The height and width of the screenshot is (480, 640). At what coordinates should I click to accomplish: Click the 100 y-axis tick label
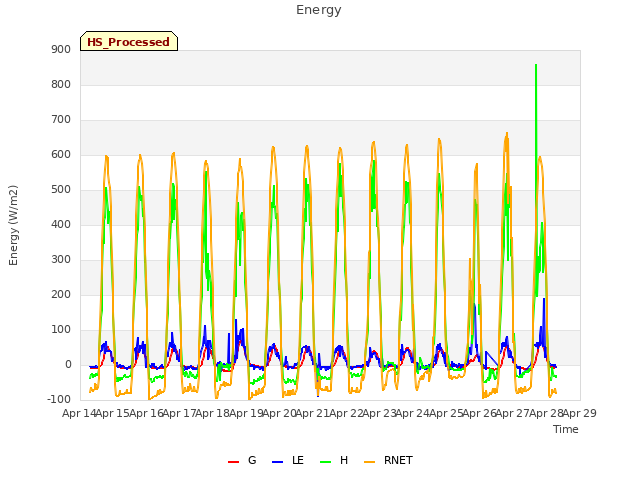click(x=61, y=330)
